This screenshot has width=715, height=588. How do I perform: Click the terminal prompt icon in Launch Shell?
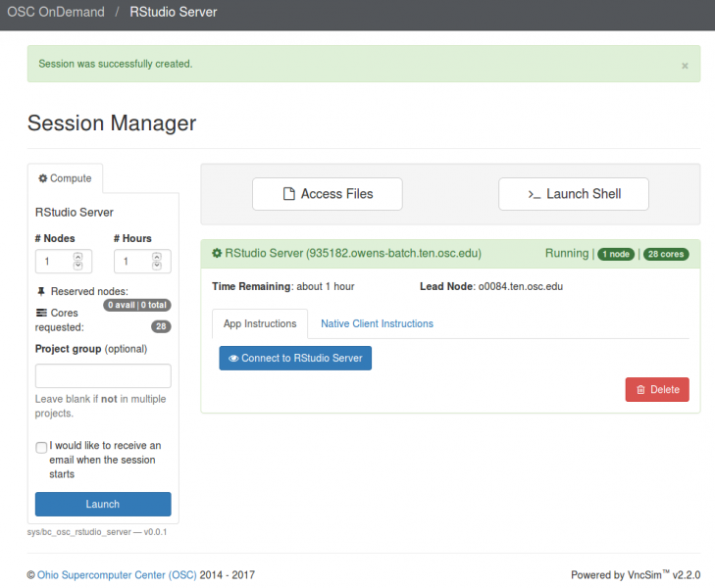click(535, 195)
